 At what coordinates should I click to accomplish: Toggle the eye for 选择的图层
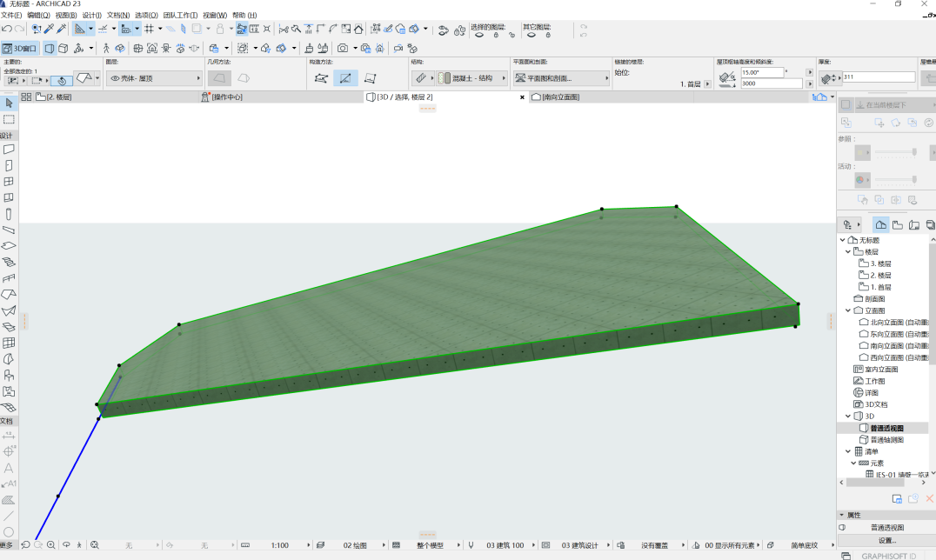(479, 36)
